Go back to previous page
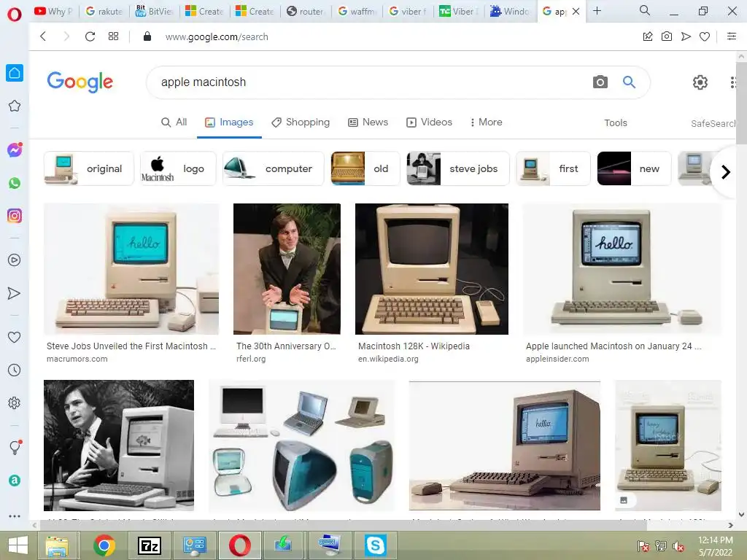 click(x=43, y=36)
